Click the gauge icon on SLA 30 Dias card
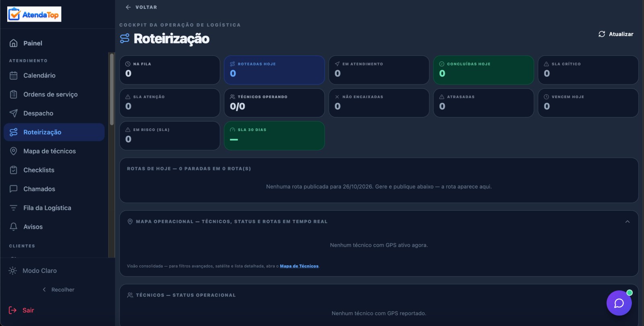Image resolution: width=644 pixels, height=326 pixels. point(232,130)
